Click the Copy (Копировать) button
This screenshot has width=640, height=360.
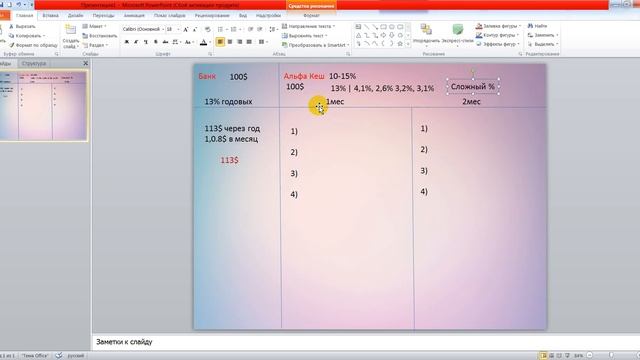[x=27, y=36]
